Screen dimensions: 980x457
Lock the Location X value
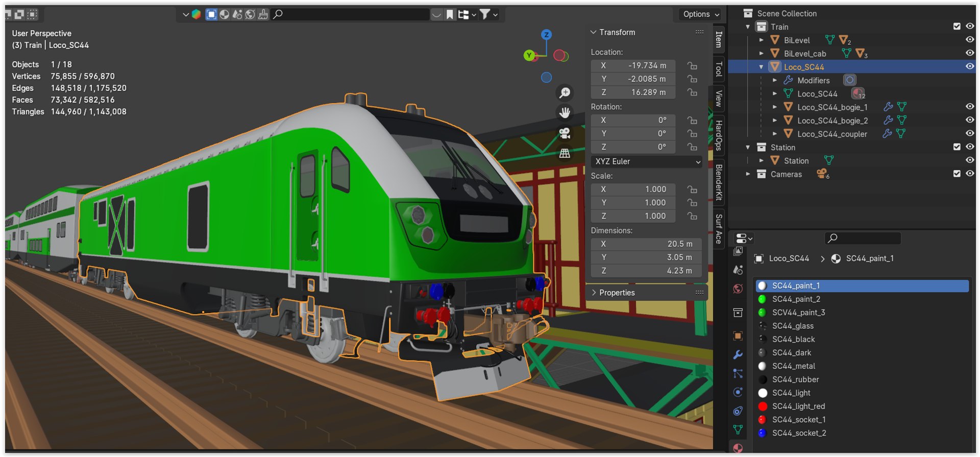coord(692,66)
